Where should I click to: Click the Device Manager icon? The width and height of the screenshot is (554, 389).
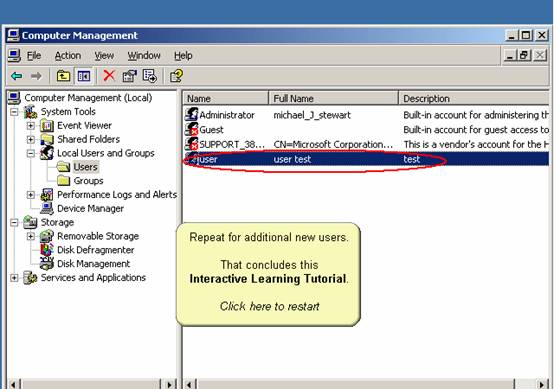coord(47,208)
